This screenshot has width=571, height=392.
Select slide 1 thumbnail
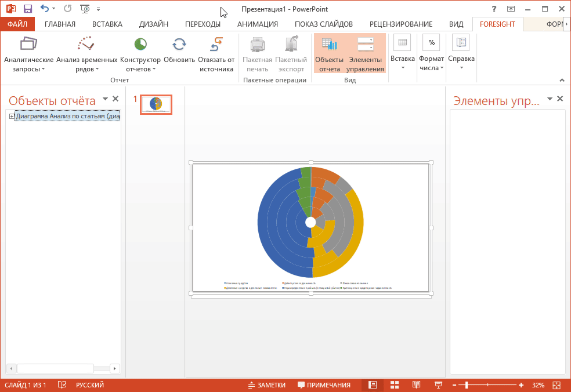pos(156,104)
